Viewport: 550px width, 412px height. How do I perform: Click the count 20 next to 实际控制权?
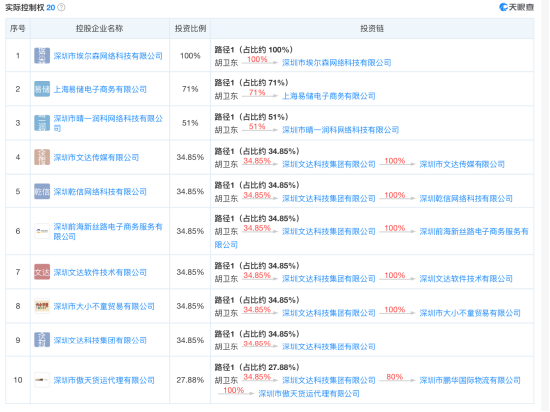[x=51, y=7]
